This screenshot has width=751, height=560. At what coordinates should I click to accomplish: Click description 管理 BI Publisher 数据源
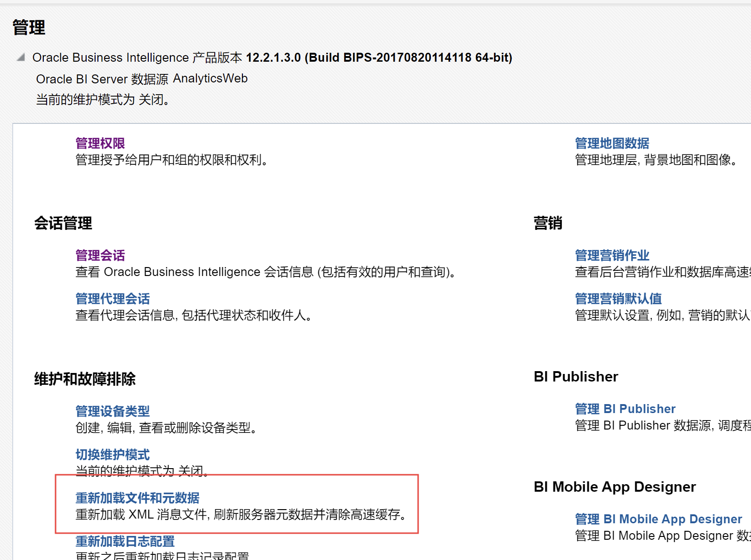663,426
